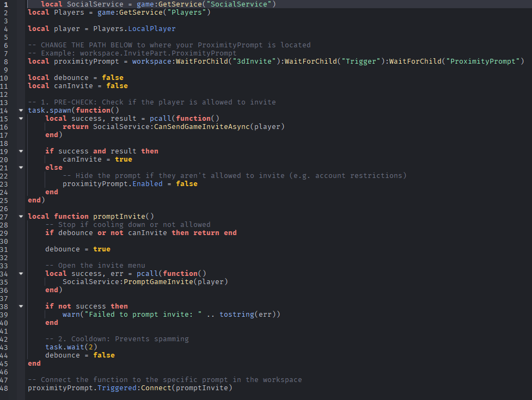Click 'Stop if cooling down' comment
532x400 pixels.
pos(128,224)
